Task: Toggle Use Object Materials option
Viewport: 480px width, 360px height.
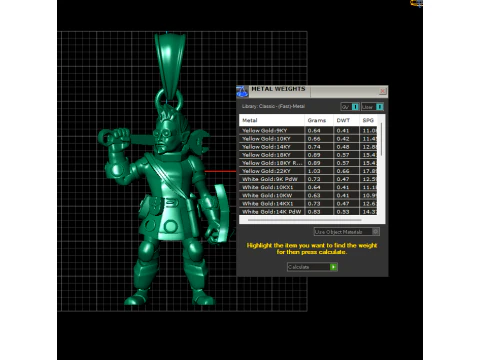Action: coord(347,232)
